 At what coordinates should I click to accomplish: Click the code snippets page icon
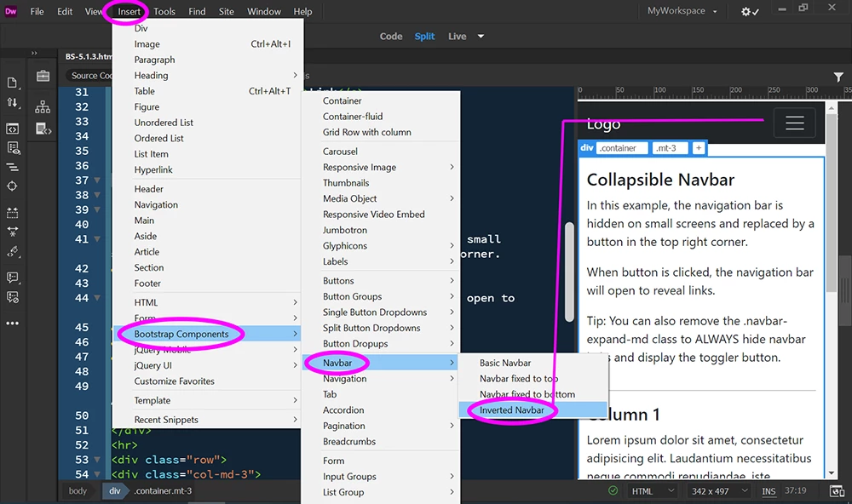pos(43,129)
